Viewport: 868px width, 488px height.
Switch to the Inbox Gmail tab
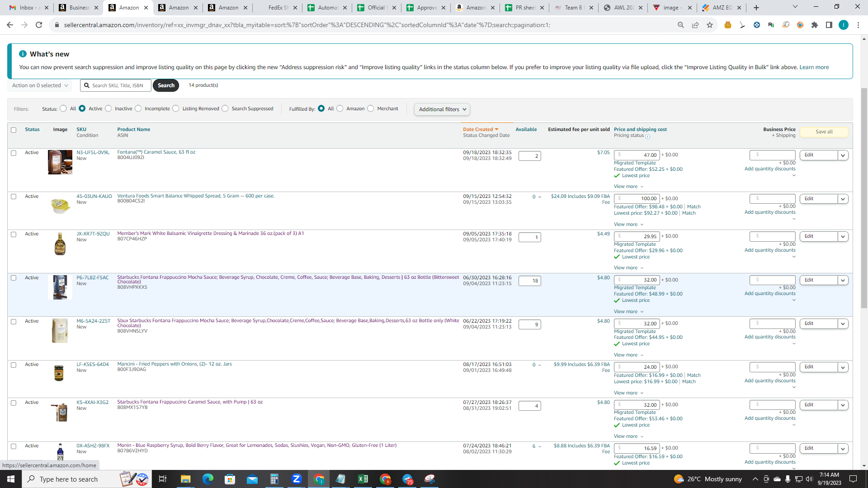pos(28,8)
